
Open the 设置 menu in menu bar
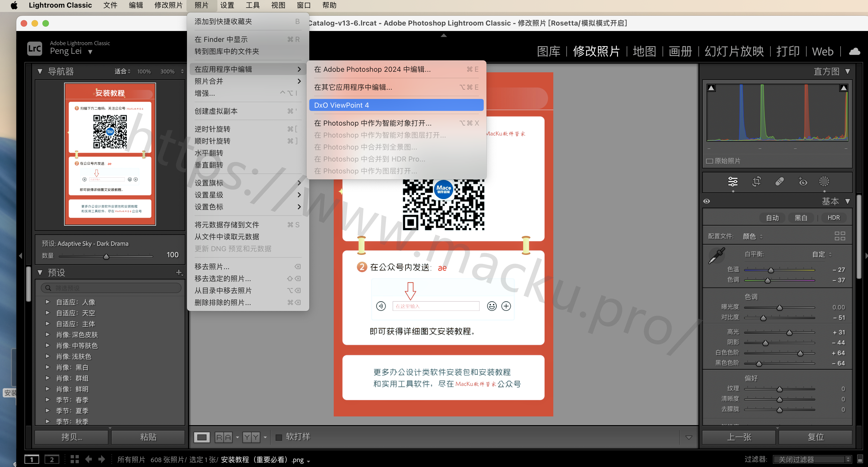click(x=227, y=5)
